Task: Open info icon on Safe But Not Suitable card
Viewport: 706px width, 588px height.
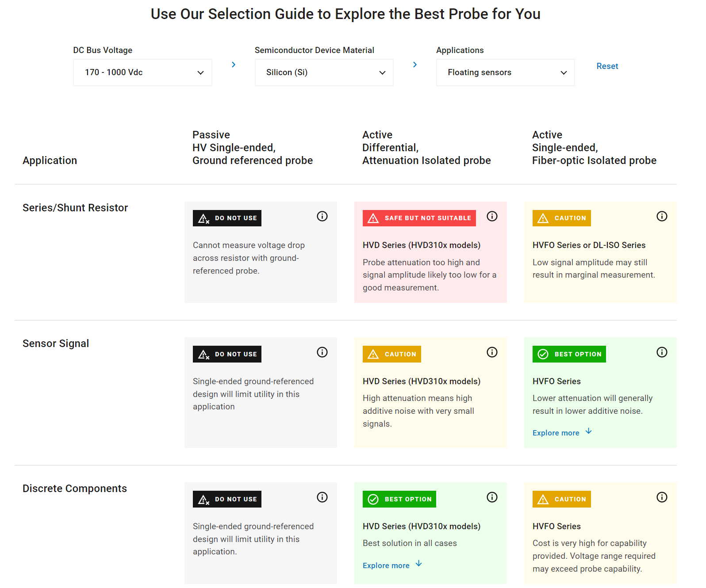Action: click(x=492, y=216)
